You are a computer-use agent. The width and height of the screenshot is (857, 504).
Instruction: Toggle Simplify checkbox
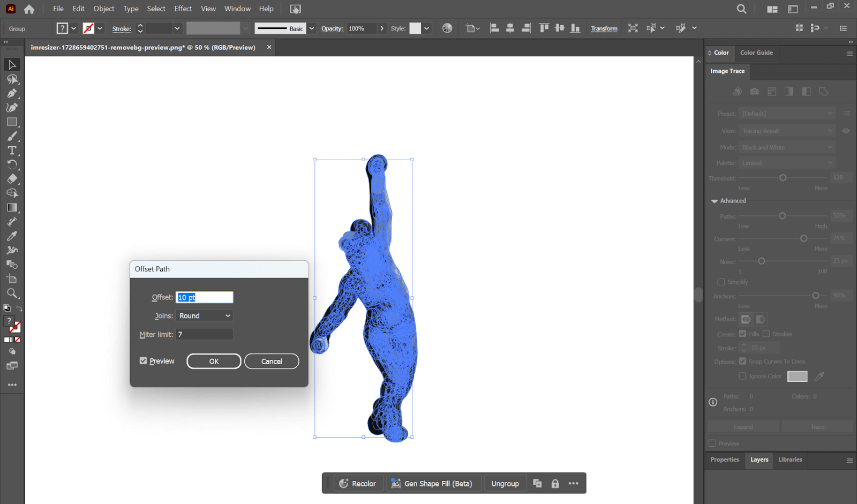tap(721, 282)
